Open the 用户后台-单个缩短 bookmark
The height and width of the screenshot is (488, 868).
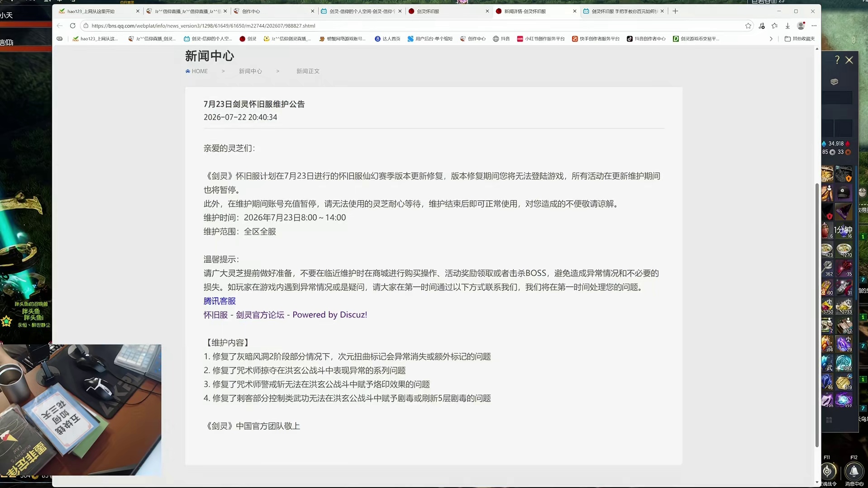(430, 39)
